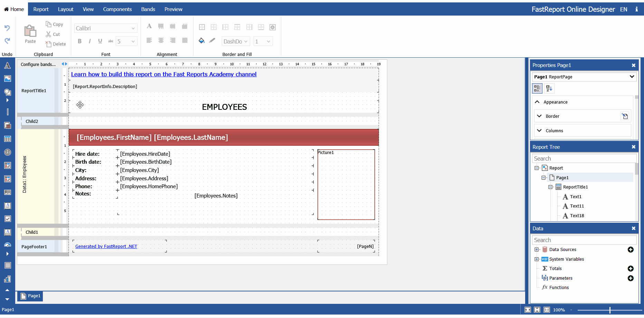
Task: Select the Picture object tool in sidebar
Action: pyautogui.click(x=7, y=79)
